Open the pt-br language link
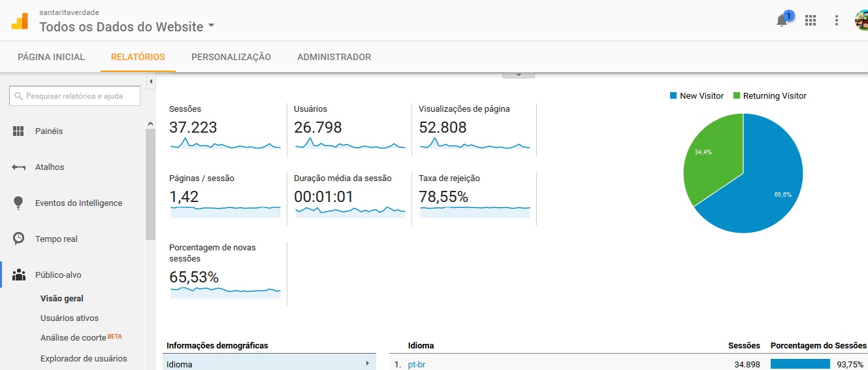The width and height of the screenshot is (868, 370). [x=417, y=364]
